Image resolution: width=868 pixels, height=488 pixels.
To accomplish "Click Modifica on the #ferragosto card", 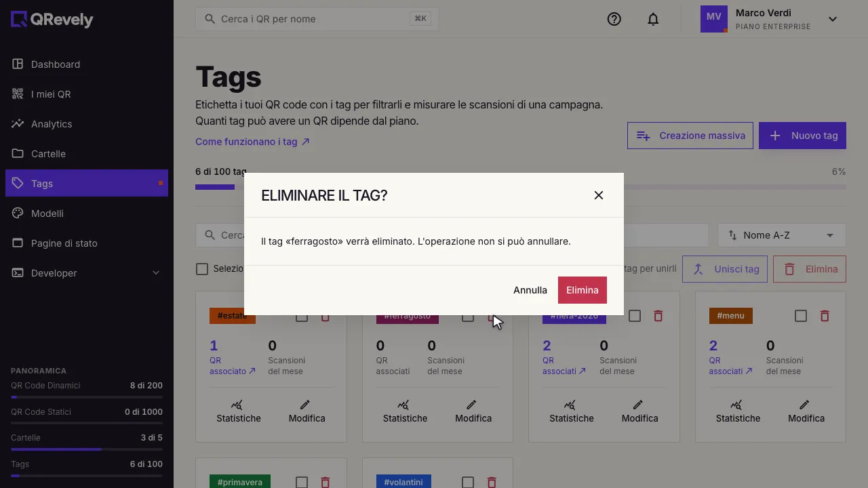I will (x=473, y=411).
